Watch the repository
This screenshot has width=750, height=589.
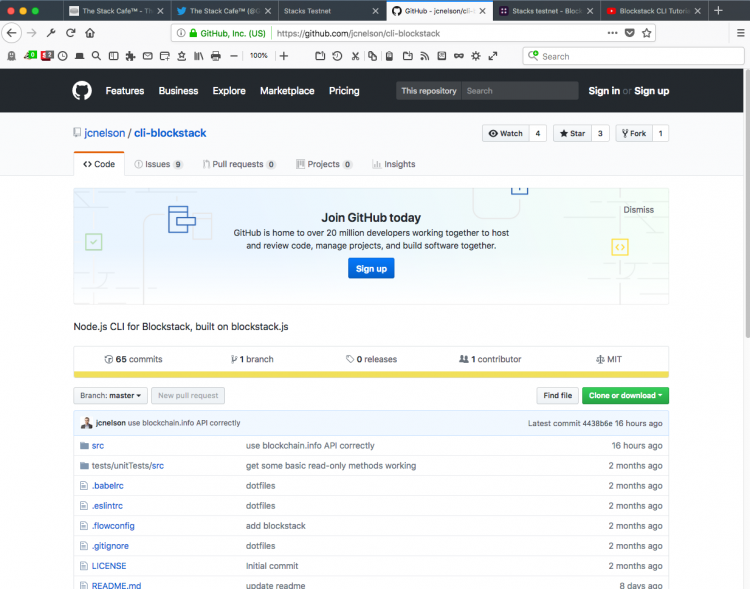(506, 133)
